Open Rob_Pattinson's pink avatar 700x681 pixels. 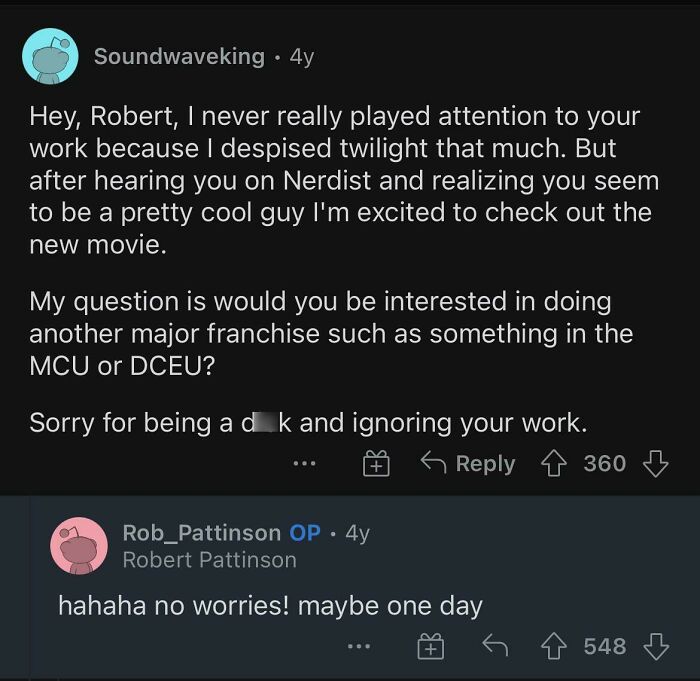[79, 546]
